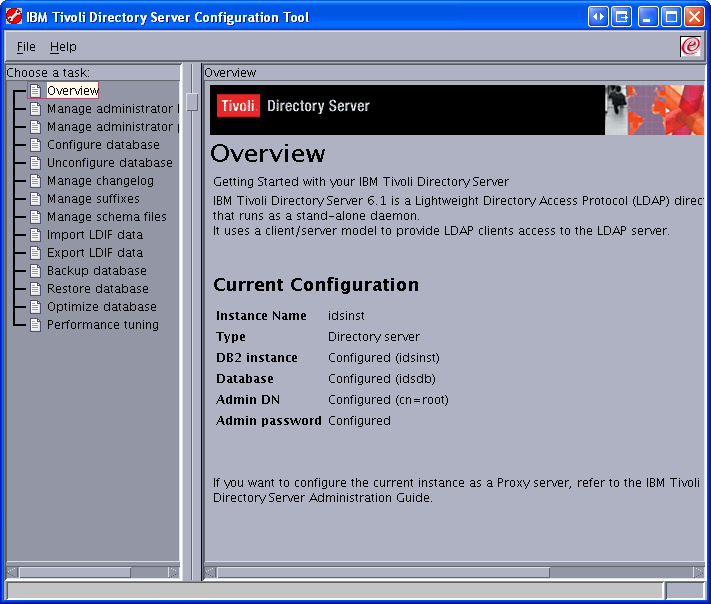Select the Manage schema files task

[107, 217]
